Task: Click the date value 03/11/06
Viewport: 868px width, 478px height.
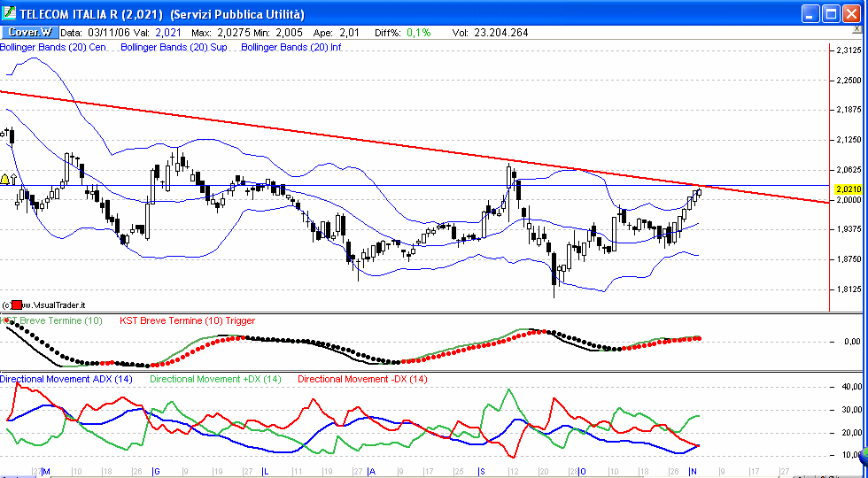Action: coord(110,33)
